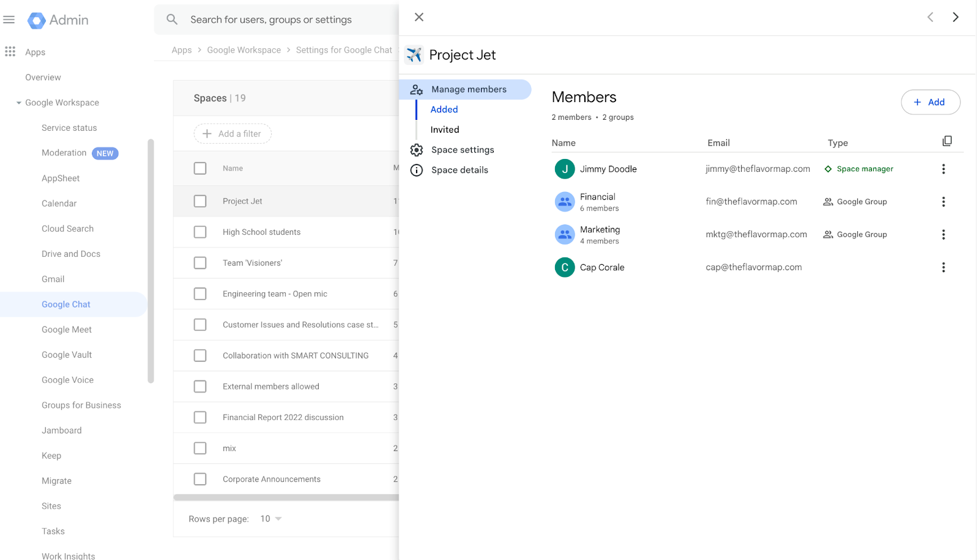The image size is (979, 560).
Task: Click the search magnifier icon
Action: 172,20
